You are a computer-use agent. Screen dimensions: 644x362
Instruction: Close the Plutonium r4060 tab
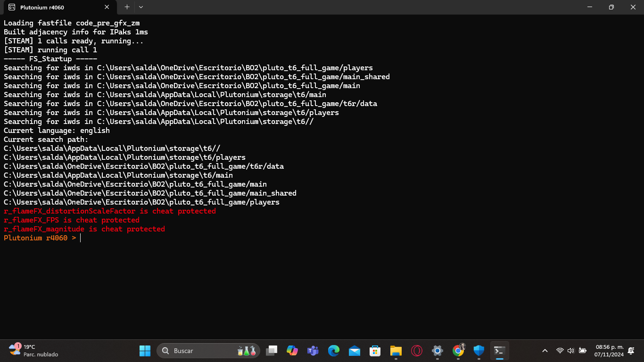(107, 7)
